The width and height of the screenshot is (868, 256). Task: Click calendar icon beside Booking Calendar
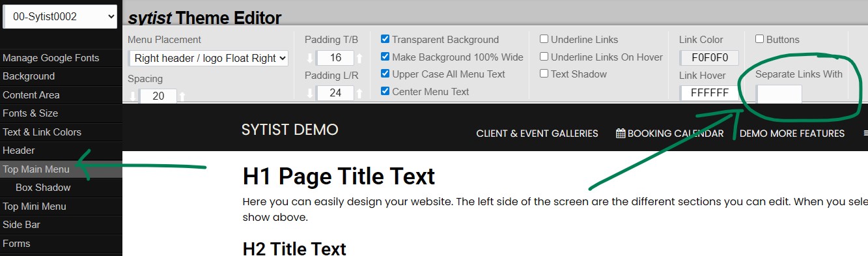tap(621, 134)
